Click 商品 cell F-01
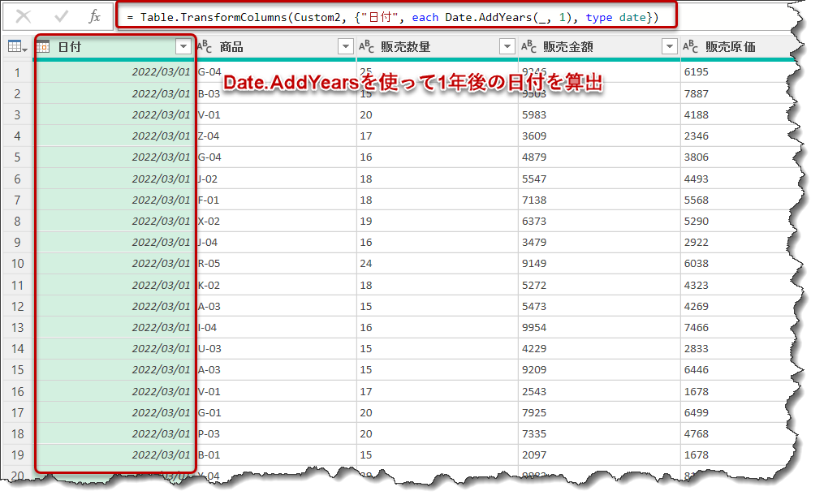Screen dimensions: 824x504 point(276,200)
